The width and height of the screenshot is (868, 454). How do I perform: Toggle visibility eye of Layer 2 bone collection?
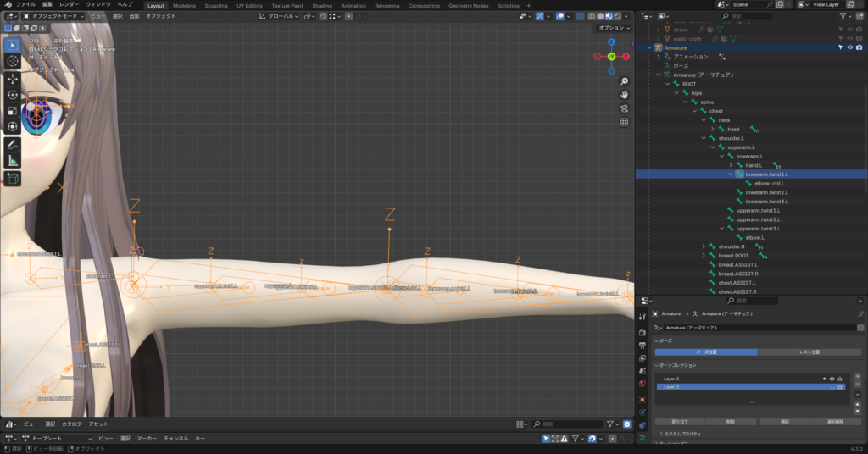click(832, 379)
